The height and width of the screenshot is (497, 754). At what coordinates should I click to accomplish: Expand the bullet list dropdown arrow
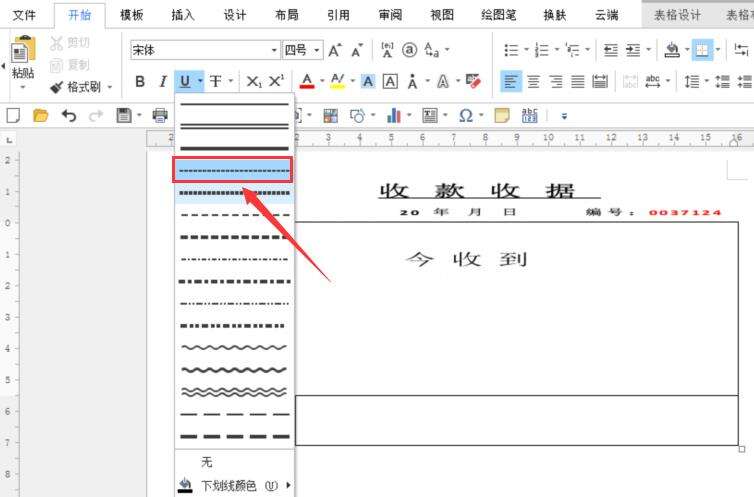click(x=526, y=50)
